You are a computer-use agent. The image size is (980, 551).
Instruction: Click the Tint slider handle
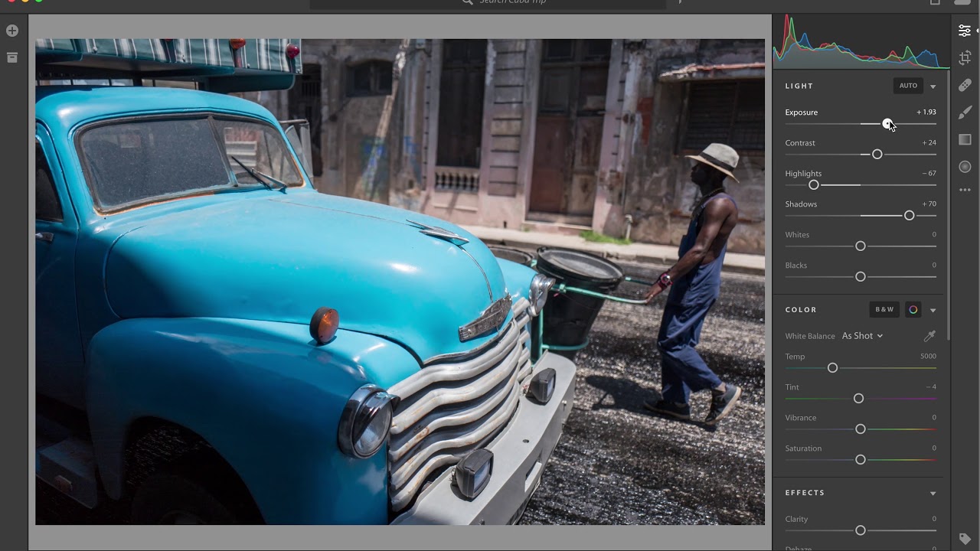(858, 399)
